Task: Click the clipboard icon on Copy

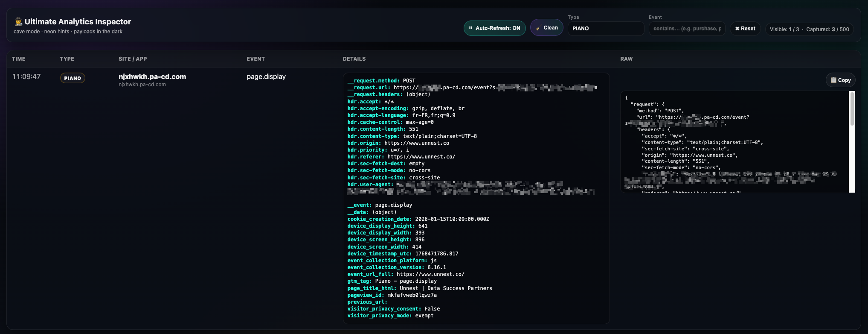Action: pos(833,80)
